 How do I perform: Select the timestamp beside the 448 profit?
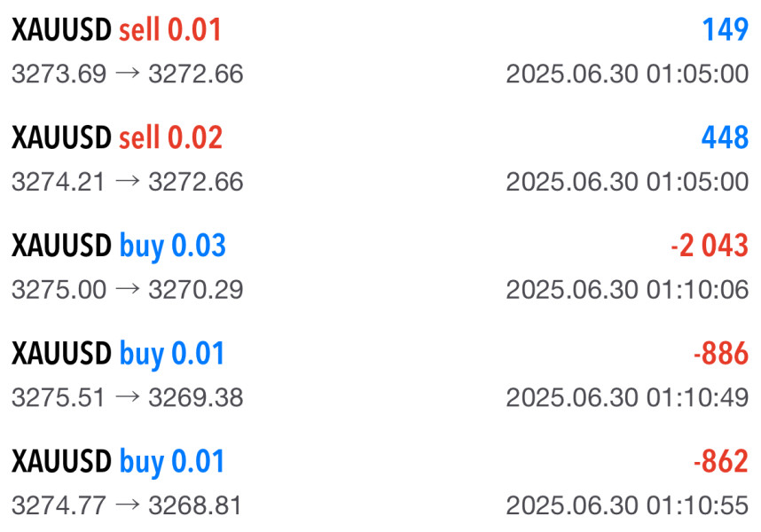[x=627, y=182]
